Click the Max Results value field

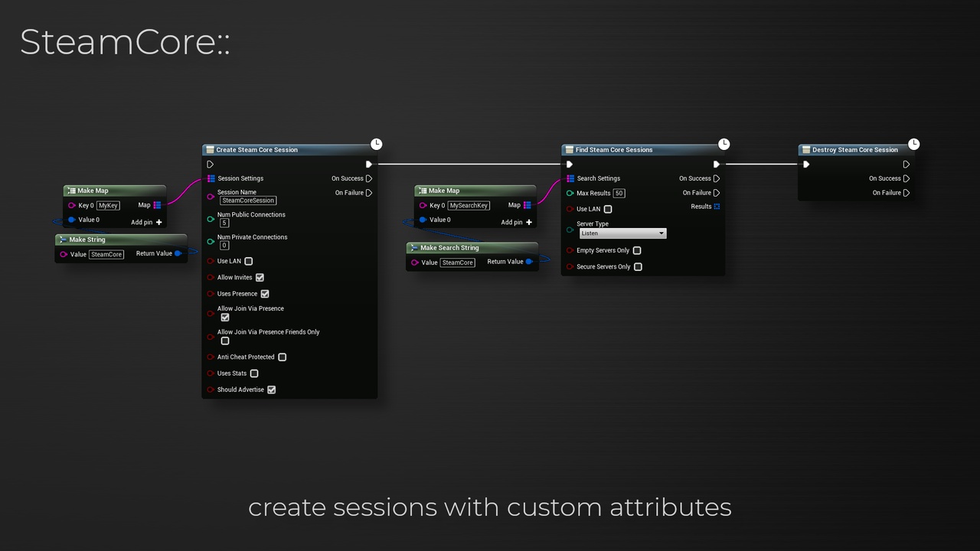[x=619, y=194]
